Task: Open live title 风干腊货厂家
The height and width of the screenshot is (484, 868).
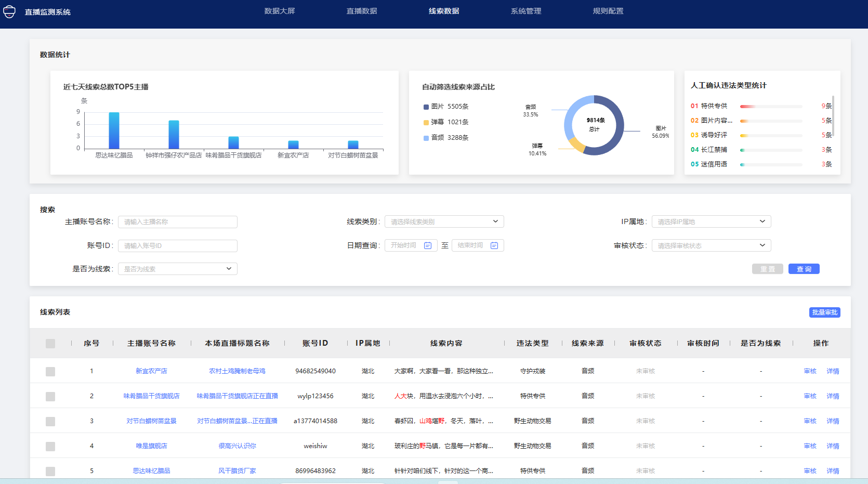Action: tap(237, 471)
